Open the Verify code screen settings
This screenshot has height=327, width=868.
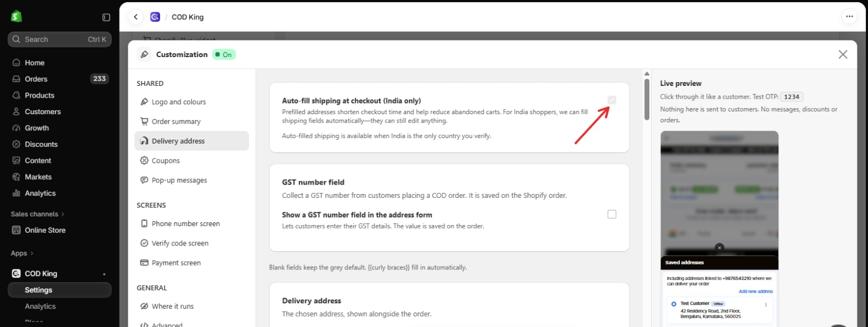192,243
